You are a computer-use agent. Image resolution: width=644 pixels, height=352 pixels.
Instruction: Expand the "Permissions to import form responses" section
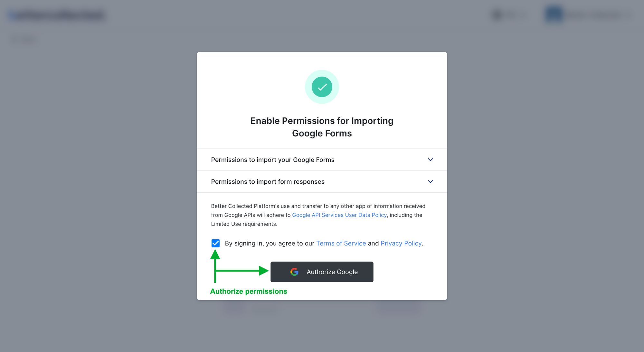click(322, 181)
